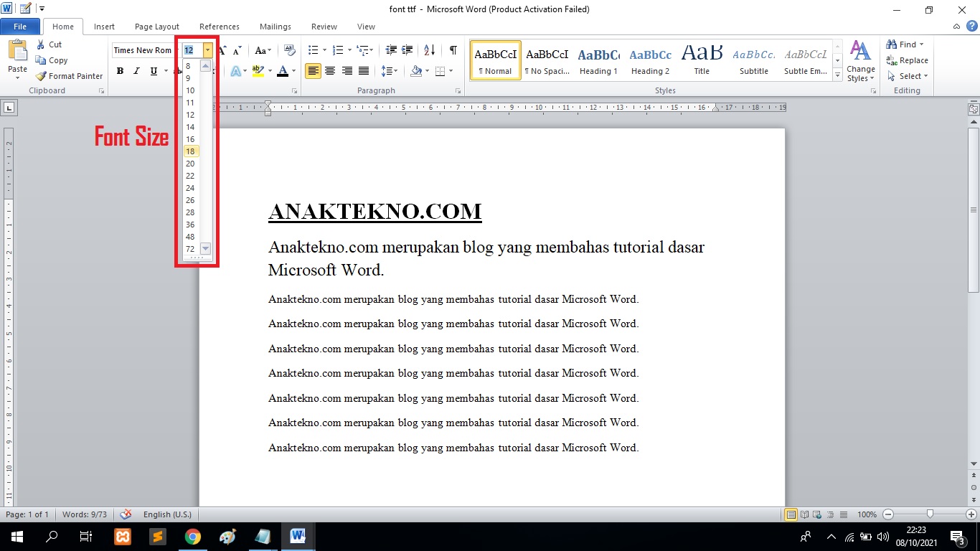The height and width of the screenshot is (551, 980).
Task: Open the Mailings tab
Action: (x=275, y=27)
